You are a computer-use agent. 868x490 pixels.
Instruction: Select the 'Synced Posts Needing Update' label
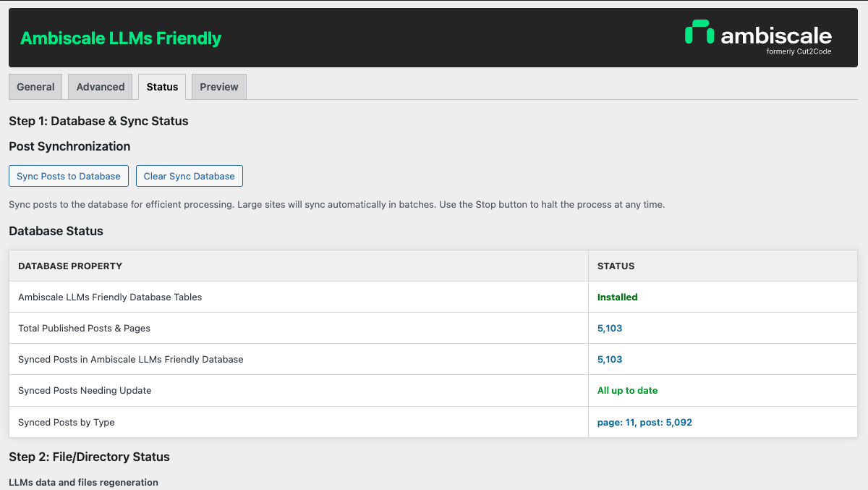85,390
